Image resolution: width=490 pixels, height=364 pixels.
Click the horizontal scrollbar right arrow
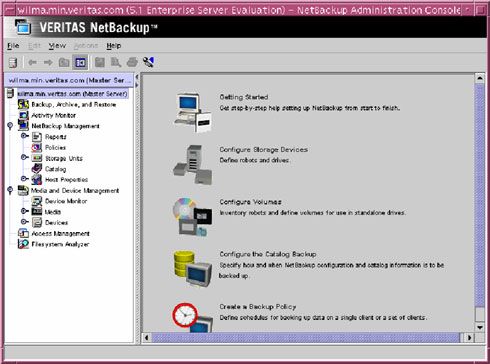[469, 338]
